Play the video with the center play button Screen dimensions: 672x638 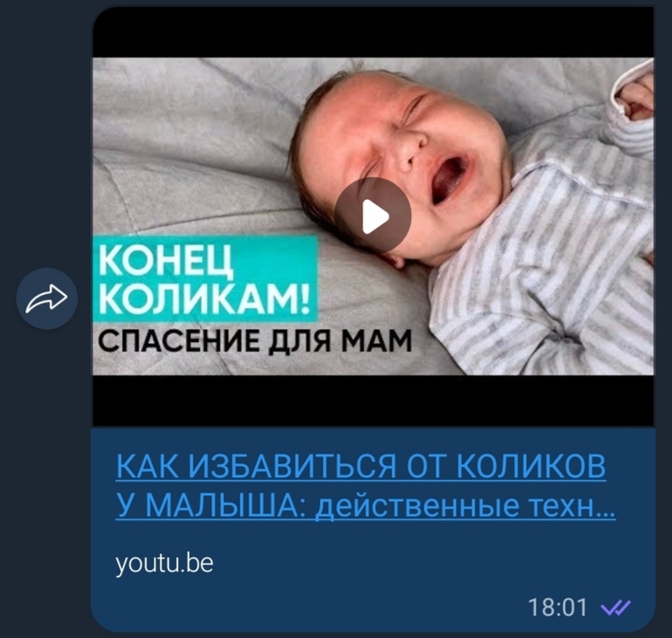point(373,215)
